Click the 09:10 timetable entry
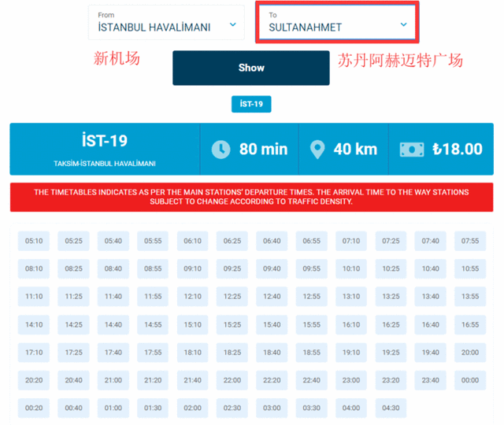The image size is (504, 425). coord(192,268)
